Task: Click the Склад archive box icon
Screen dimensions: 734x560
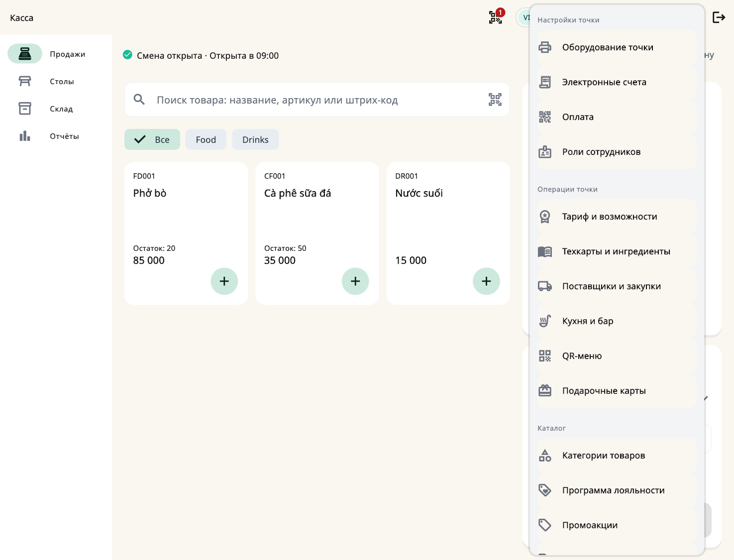Action: (25, 109)
